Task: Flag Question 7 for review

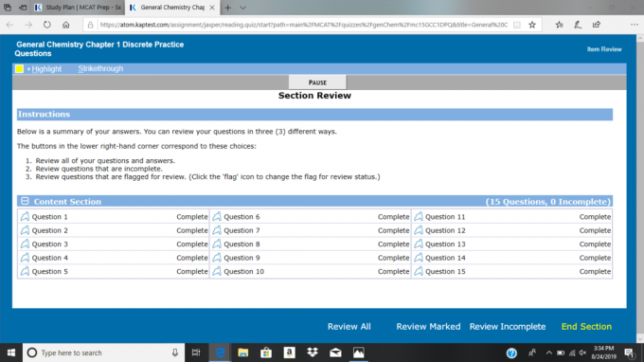Action: pos(217,230)
